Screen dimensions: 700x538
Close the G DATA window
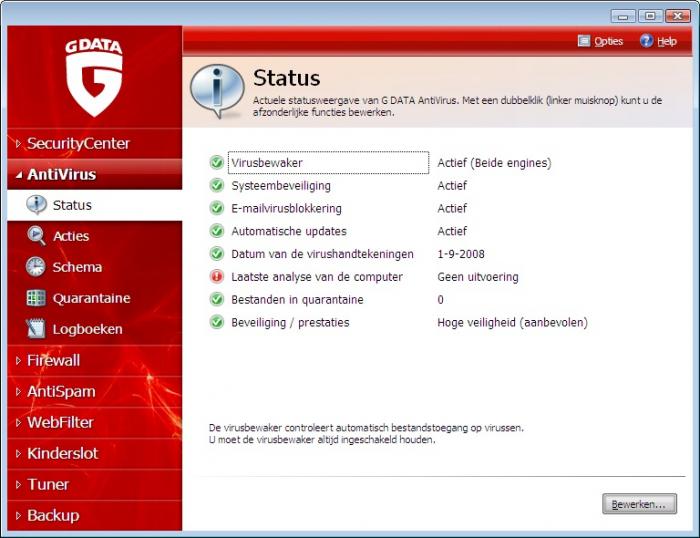(678, 16)
